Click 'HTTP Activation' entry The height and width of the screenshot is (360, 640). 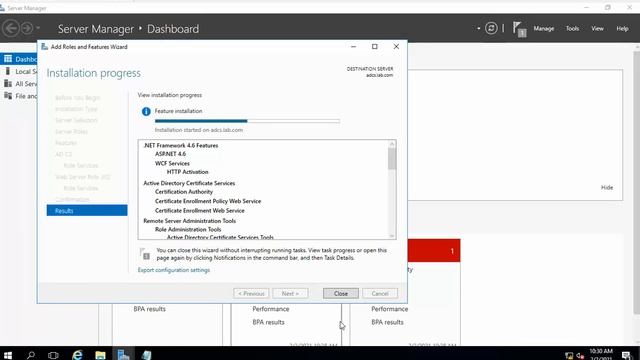pos(187,172)
